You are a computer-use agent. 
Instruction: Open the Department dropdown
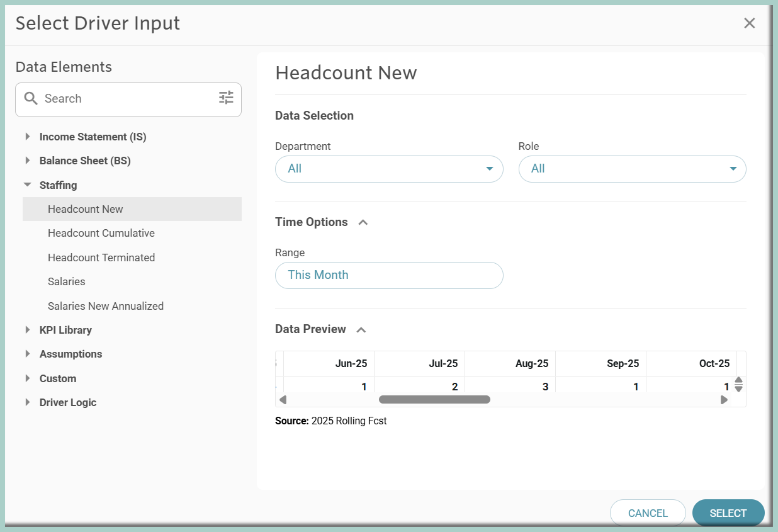tap(389, 169)
